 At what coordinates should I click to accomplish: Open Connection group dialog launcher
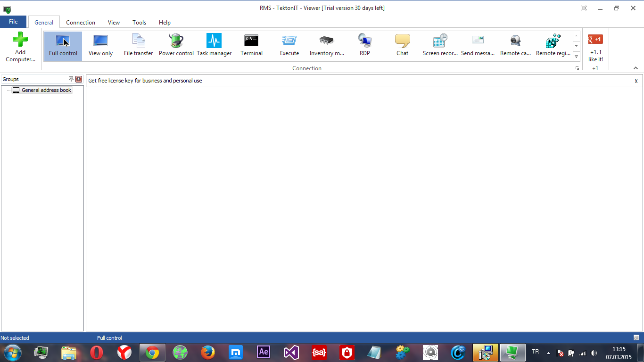[x=577, y=68]
